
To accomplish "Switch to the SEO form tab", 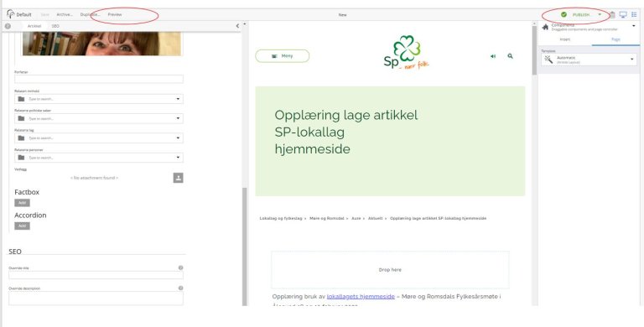I will pos(55,26).
